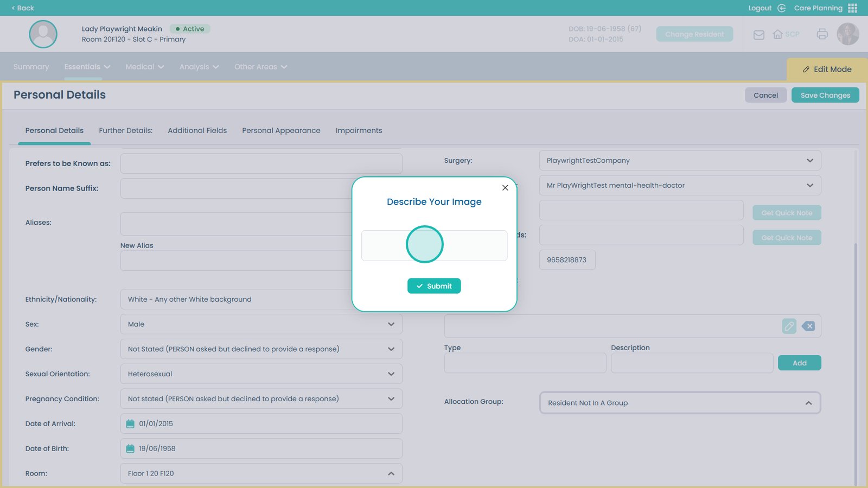Click the printer icon
The height and width of the screenshot is (488, 868).
tap(822, 34)
